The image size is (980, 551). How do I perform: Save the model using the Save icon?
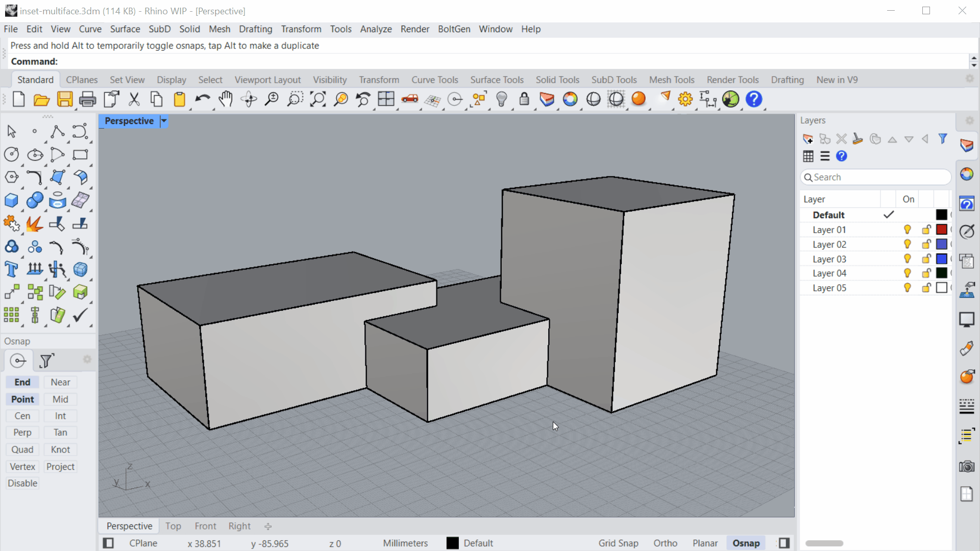click(x=65, y=99)
